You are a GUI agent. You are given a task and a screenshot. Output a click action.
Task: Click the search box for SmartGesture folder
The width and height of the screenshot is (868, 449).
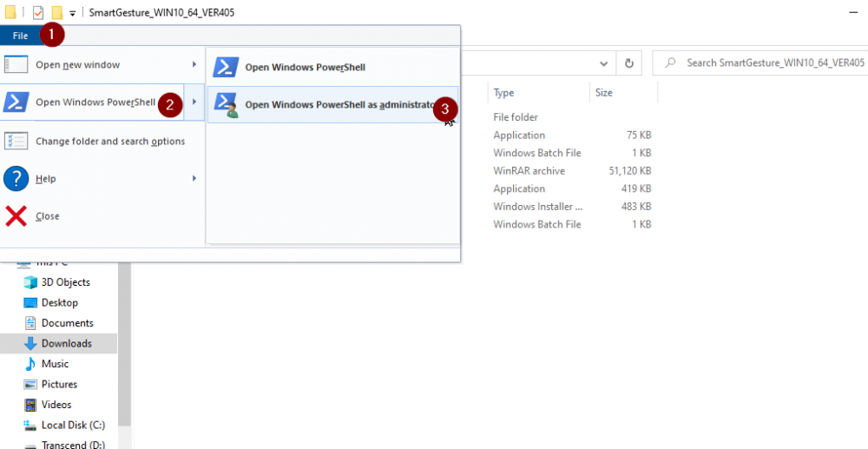tap(760, 63)
